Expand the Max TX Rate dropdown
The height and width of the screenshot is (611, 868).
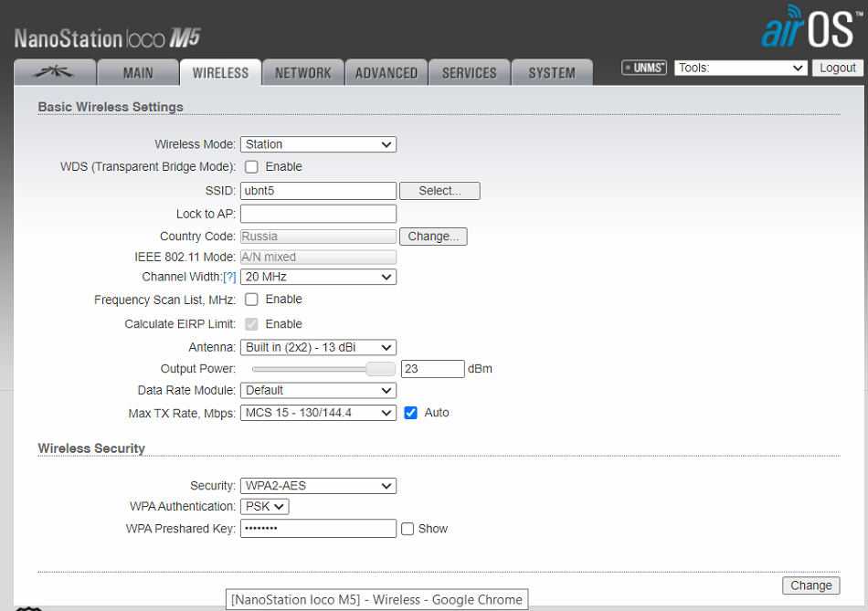[318, 413]
